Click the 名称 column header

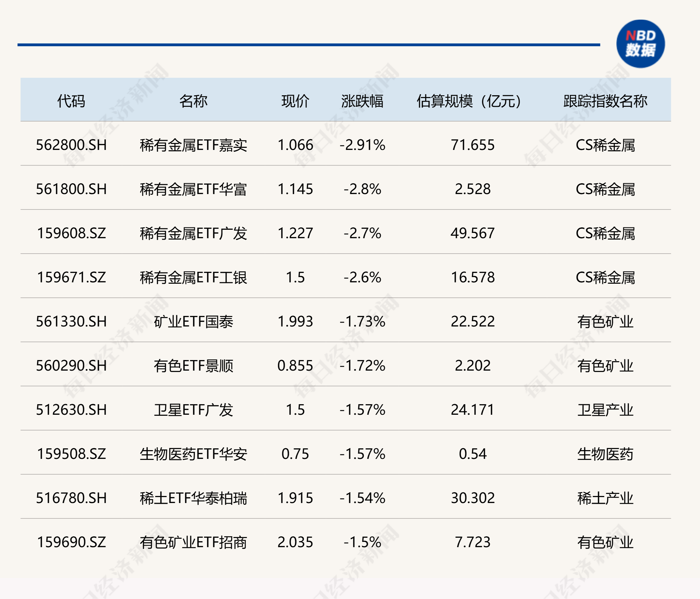(x=193, y=101)
